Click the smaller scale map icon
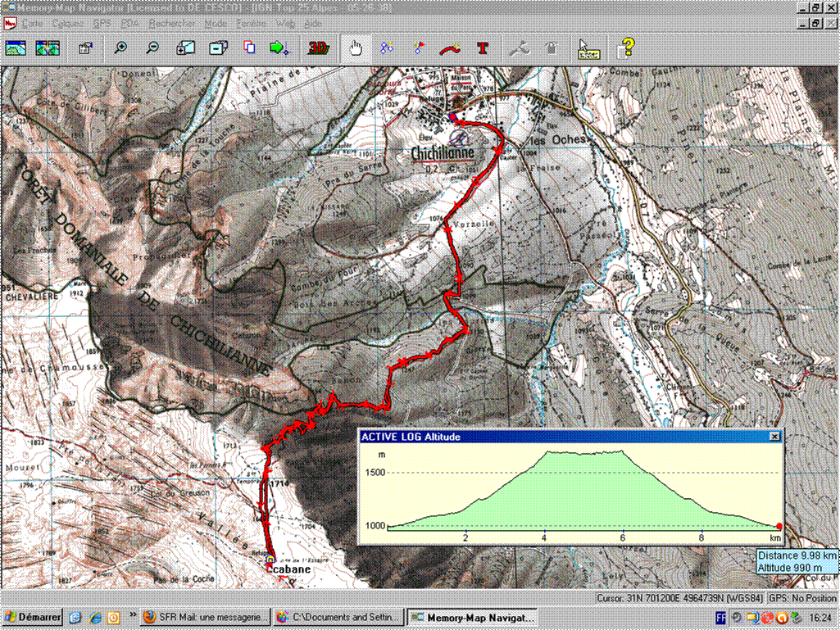 (x=218, y=48)
